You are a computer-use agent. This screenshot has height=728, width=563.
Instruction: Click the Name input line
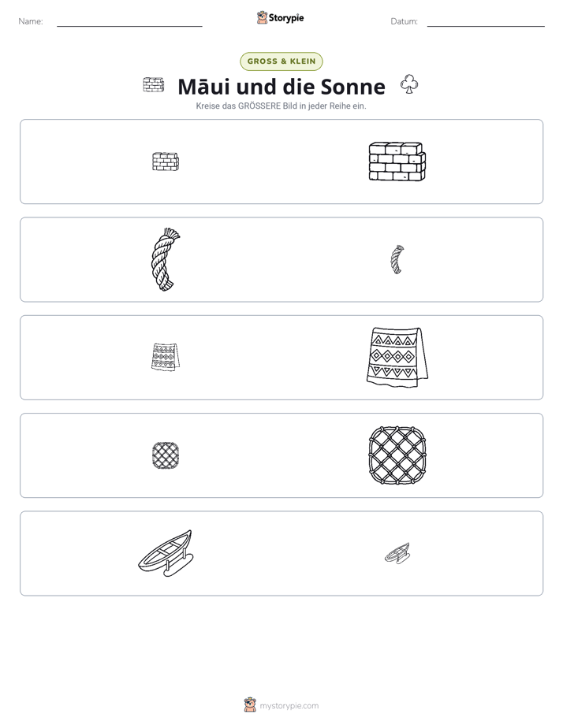click(x=129, y=22)
